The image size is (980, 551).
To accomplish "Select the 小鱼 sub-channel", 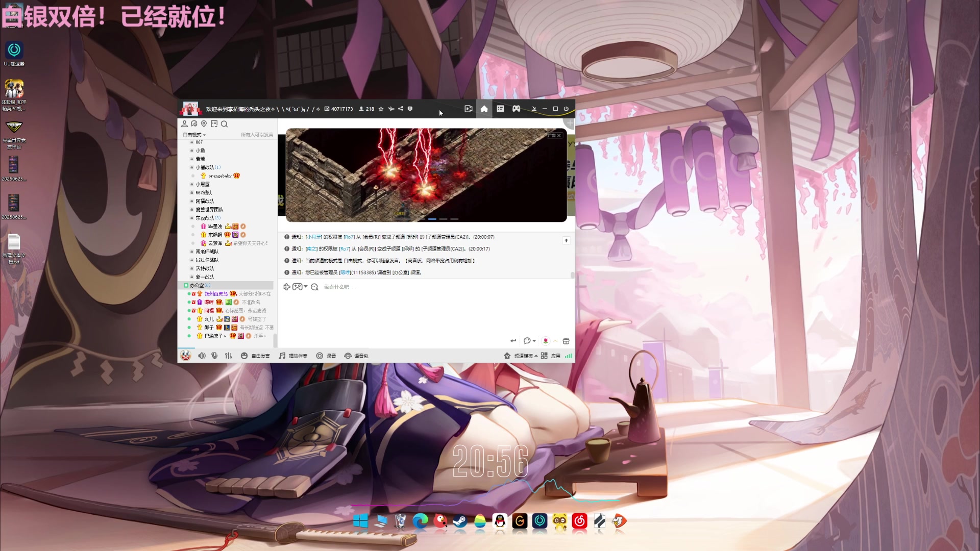I will (x=200, y=151).
